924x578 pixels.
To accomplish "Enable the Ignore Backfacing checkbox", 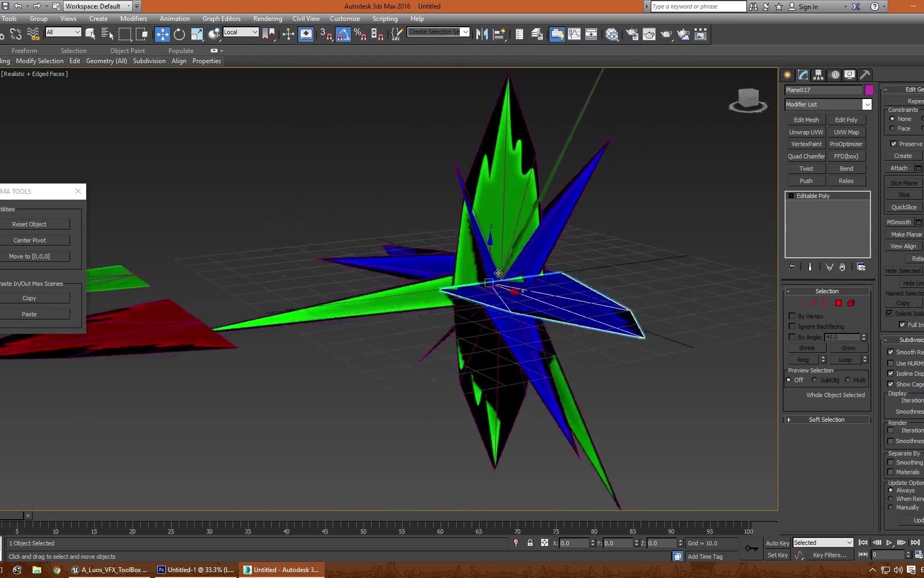I will coord(792,326).
